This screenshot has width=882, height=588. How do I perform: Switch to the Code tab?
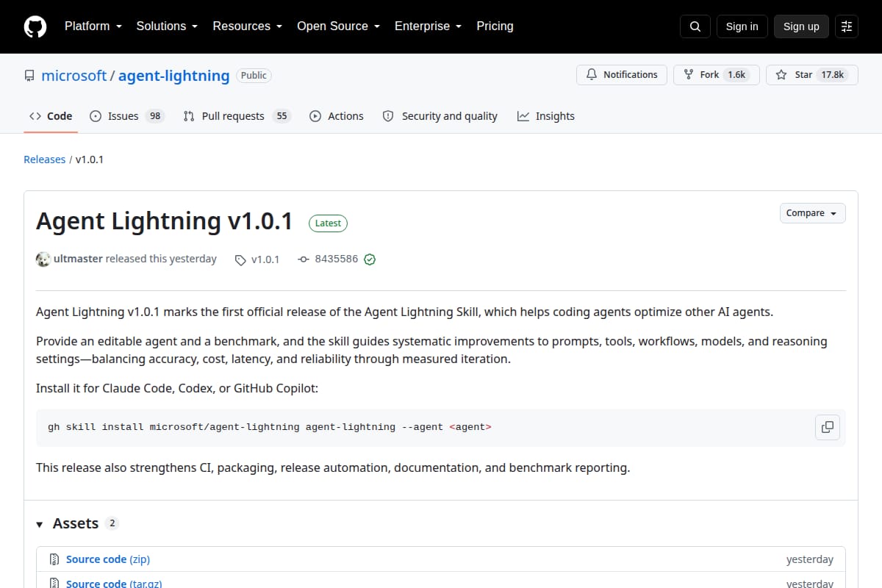click(x=51, y=116)
